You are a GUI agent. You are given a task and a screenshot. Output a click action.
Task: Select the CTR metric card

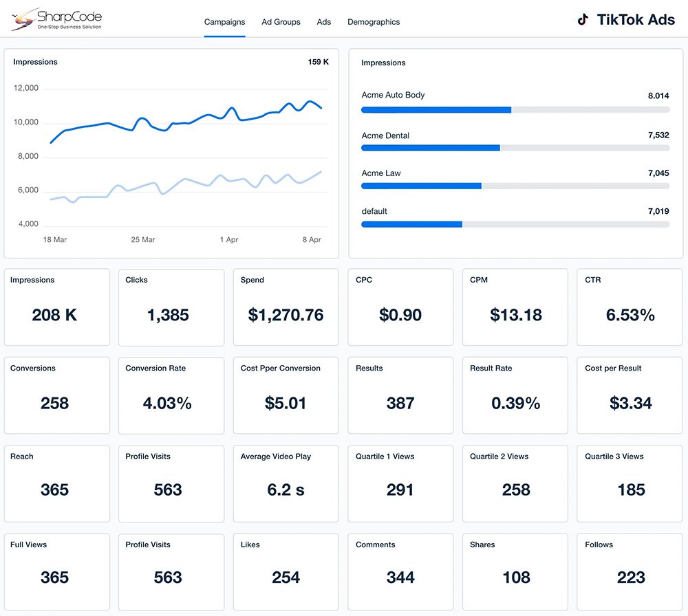[x=630, y=307]
